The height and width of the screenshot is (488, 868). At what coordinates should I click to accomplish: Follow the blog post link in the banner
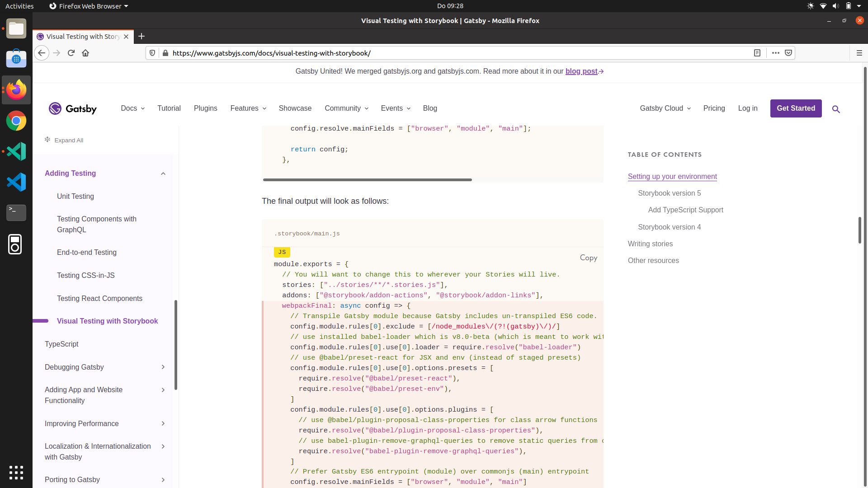tap(581, 71)
